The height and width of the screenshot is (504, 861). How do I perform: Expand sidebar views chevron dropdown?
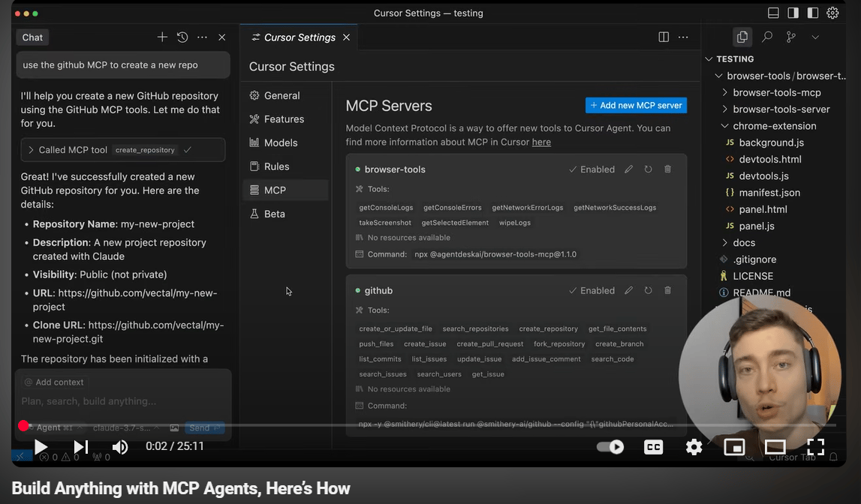coord(815,37)
